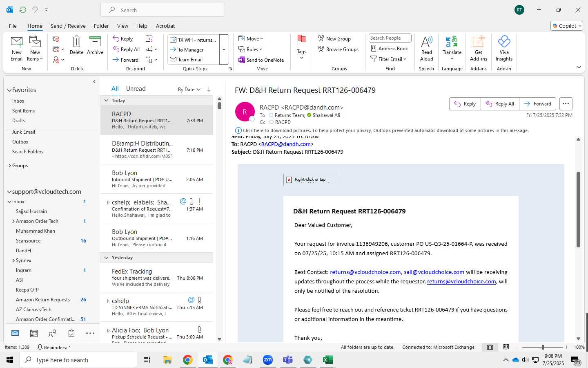Click the Normal view icon in status bar
The image size is (588, 368).
coord(490,347)
